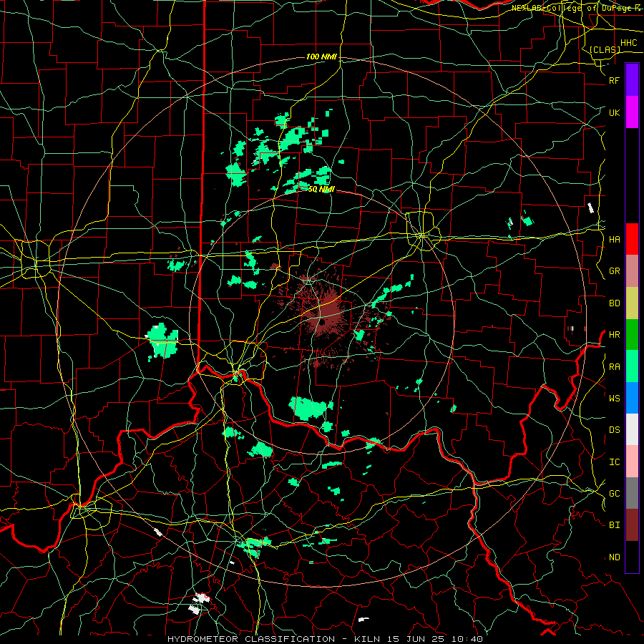Click the BD legend label
The image size is (644, 644).
pyautogui.click(x=614, y=303)
